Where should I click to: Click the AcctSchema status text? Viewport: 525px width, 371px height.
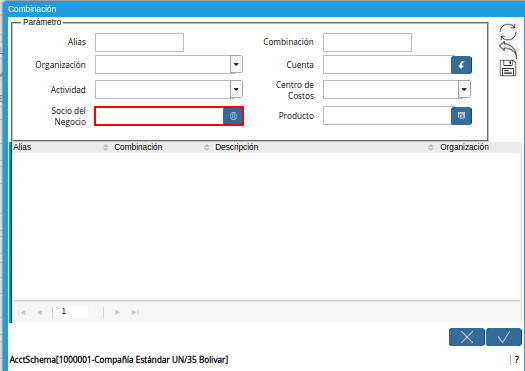tap(119, 360)
